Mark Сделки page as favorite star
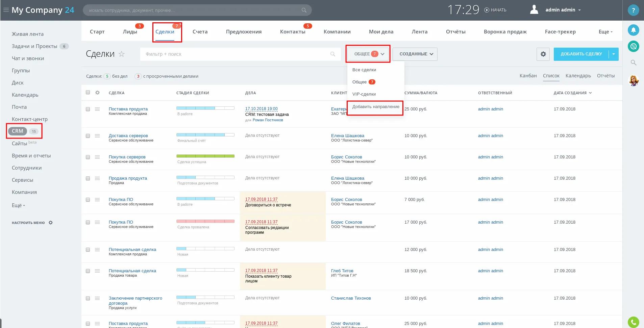Viewport: 644px width, 328px height. coord(122,54)
